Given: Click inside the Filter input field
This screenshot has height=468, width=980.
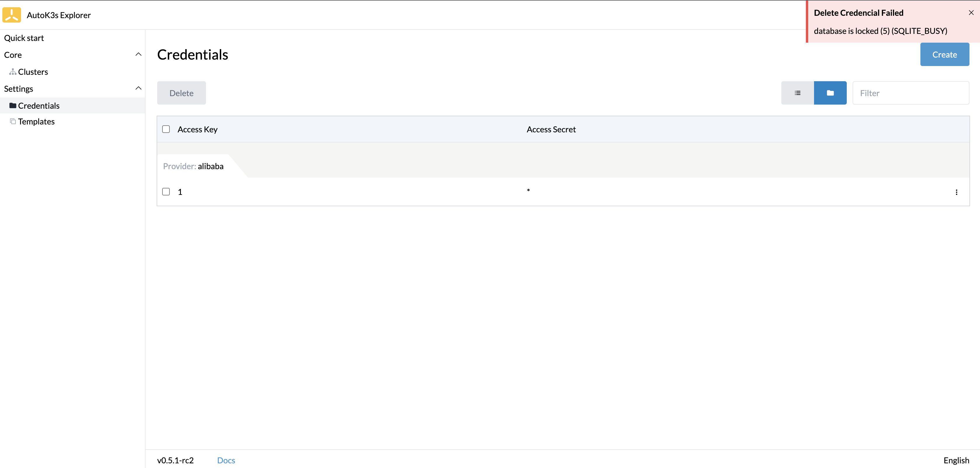Looking at the screenshot, I should click(911, 92).
